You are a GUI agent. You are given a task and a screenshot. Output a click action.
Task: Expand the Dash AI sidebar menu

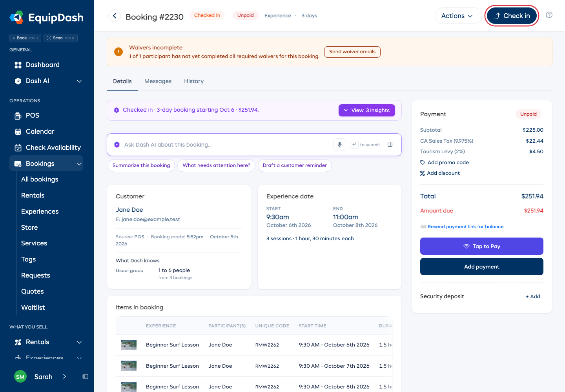[79, 81]
